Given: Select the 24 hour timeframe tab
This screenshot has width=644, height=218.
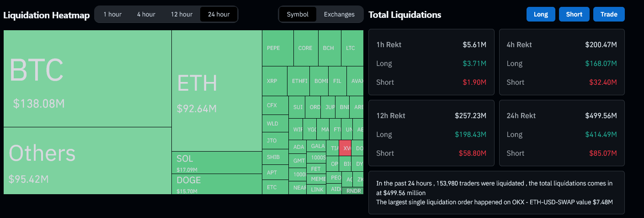Looking at the screenshot, I should pos(218,14).
